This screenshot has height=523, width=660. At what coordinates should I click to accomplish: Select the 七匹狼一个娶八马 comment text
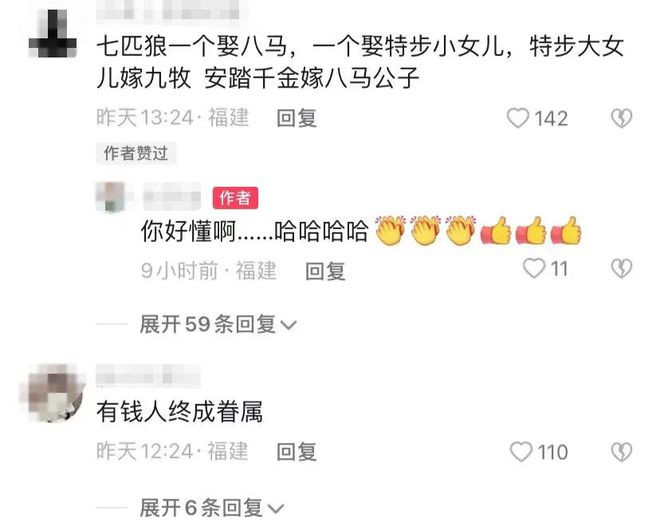[360, 62]
